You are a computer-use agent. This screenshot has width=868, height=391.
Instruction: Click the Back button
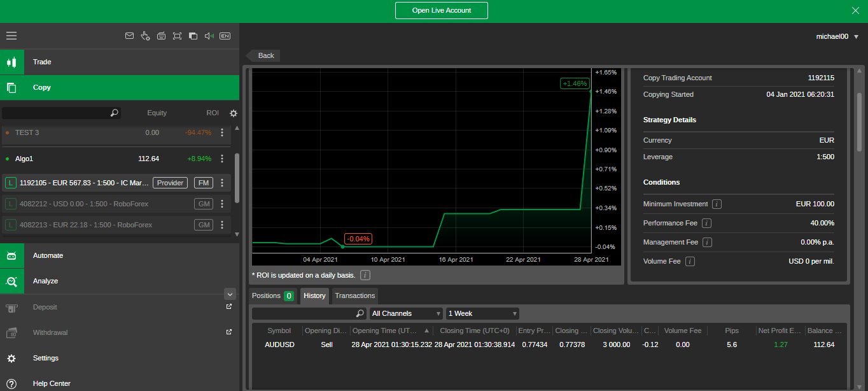tap(264, 55)
